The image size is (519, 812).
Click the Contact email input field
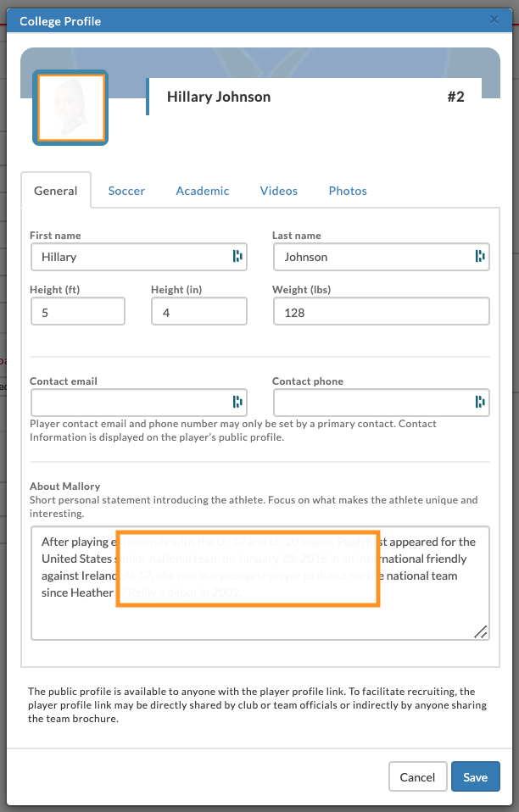(139, 403)
